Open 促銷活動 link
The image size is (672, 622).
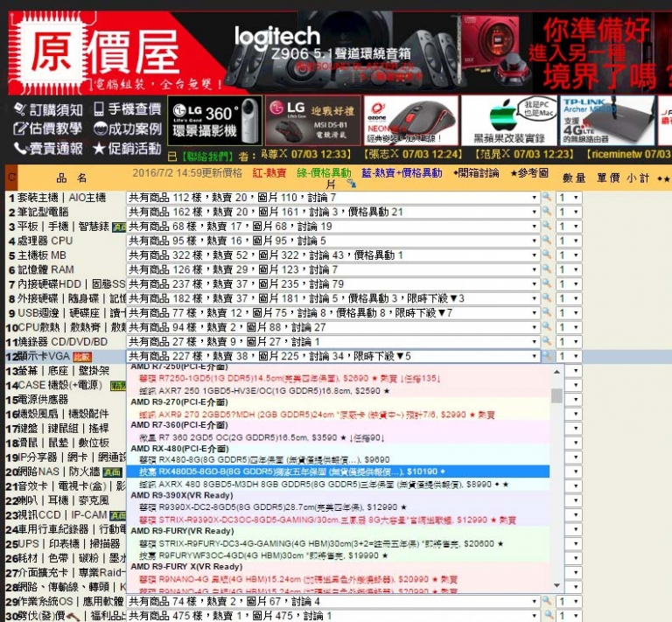pyautogui.click(x=127, y=148)
